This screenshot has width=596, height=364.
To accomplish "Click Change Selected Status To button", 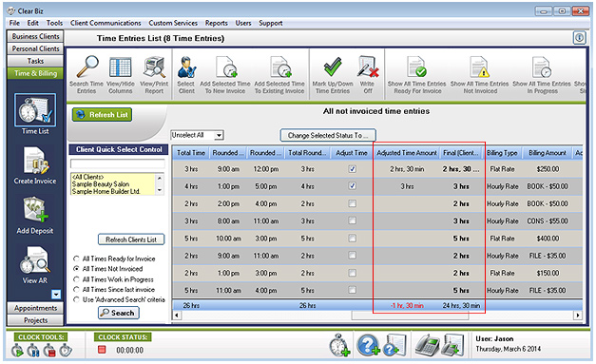I will coord(328,135).
